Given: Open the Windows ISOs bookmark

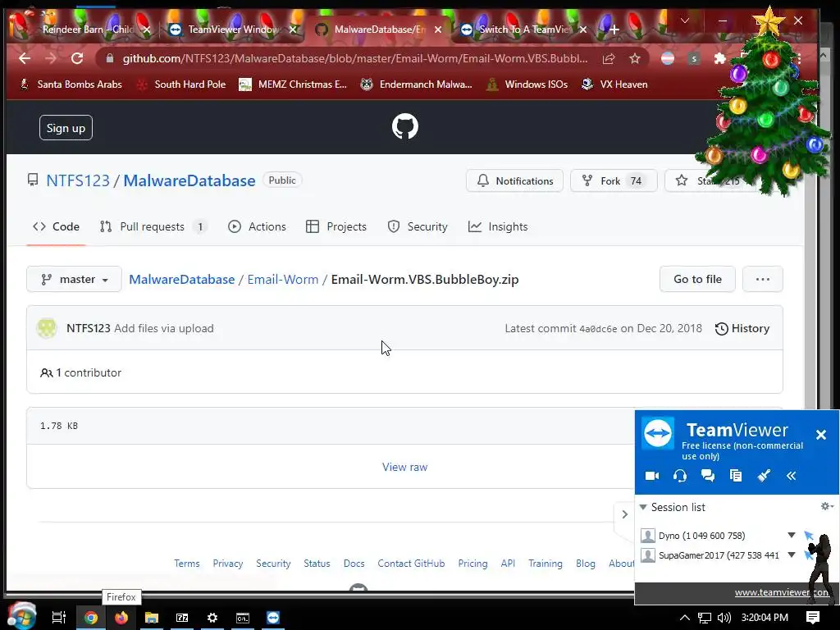Looking at the screenshot, I should (x=527, y=84).
